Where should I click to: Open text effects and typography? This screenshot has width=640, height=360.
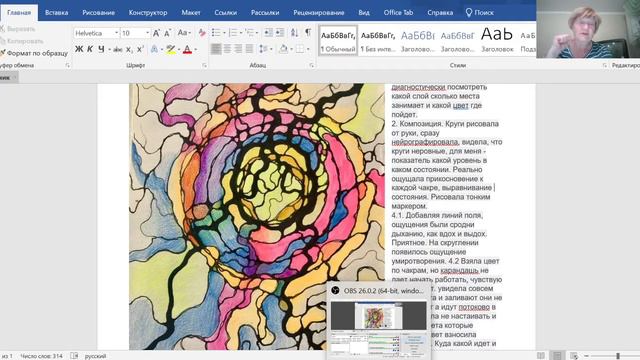coord(154,49)
